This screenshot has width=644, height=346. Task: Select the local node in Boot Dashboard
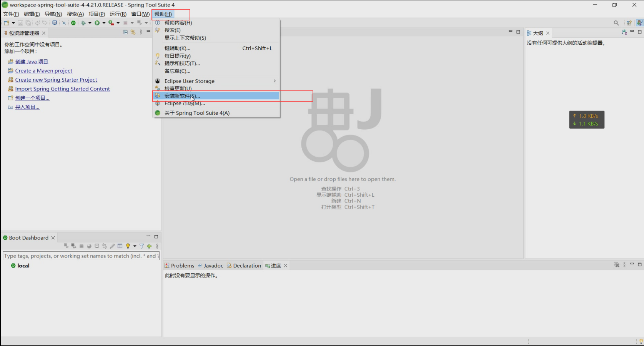tap(23, 266)
